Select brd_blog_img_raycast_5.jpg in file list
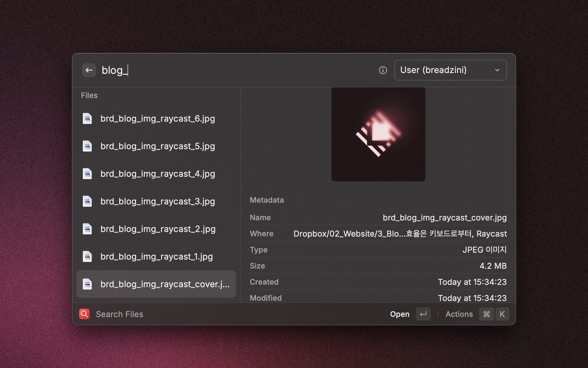Screen dimensions: 588x368 156,146
